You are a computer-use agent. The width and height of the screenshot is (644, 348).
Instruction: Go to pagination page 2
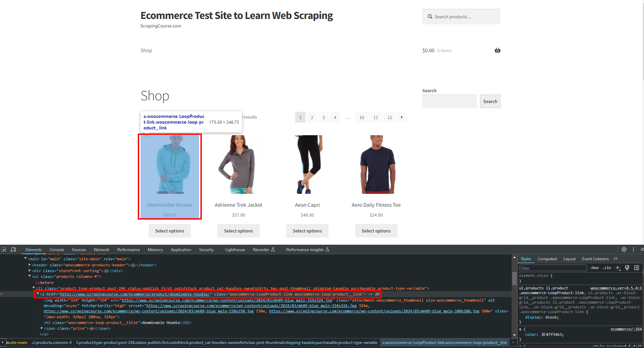coord(312,117)
